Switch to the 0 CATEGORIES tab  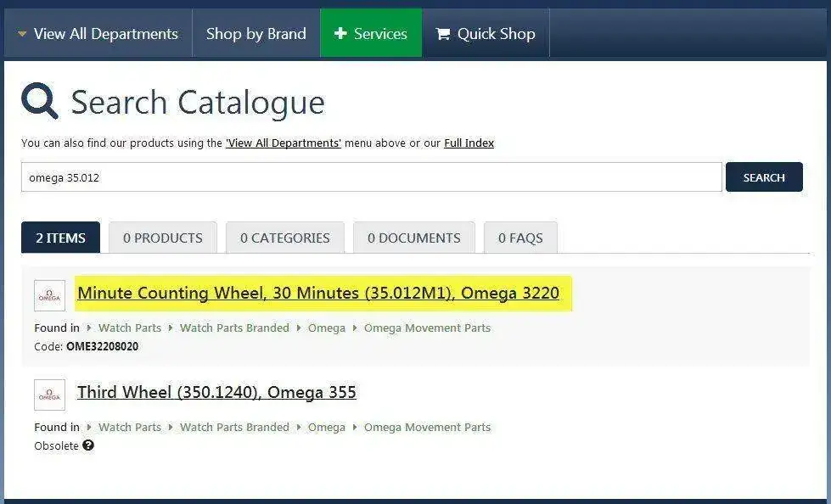[285, 238]
